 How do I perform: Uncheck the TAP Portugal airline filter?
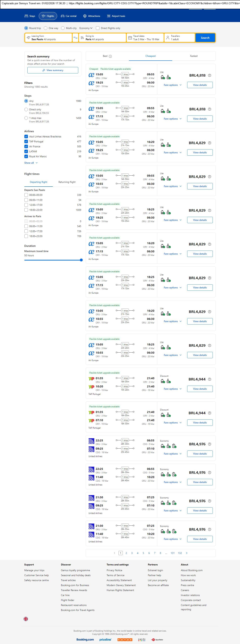coord(26,141)
